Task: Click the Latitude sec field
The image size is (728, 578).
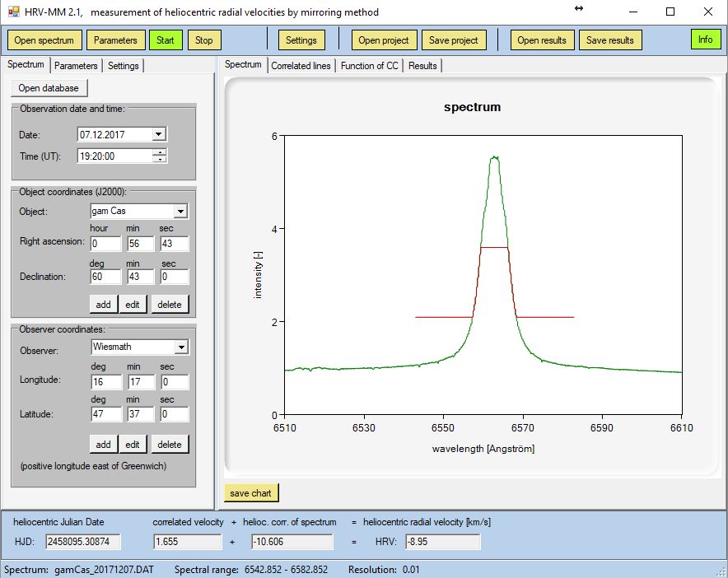Action: [x=175, y=414]
